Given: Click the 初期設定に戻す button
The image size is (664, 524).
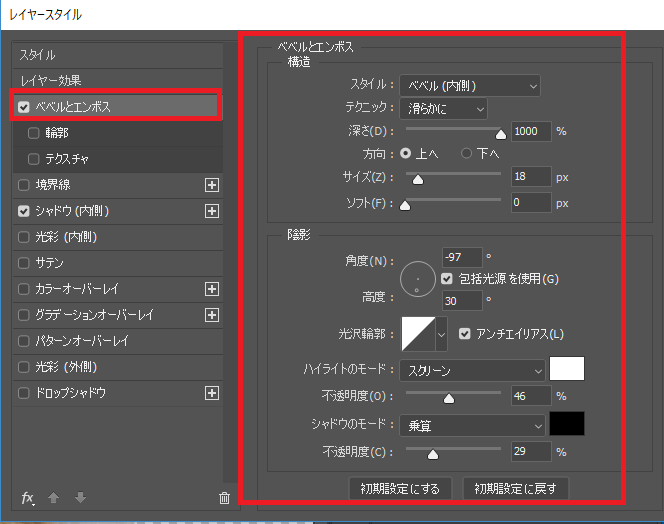Looking at the screenshot, I should (515, 489).
